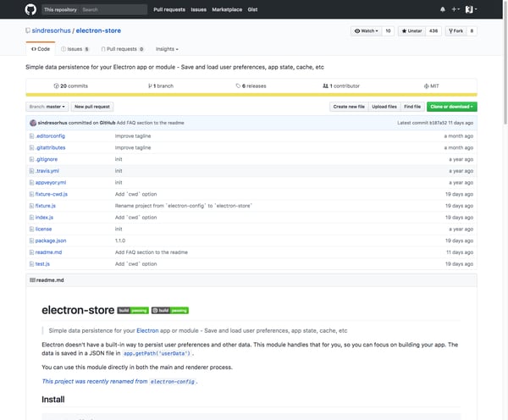Click the 1.1.0 commit message
The image size is (508, 420).
tap(120, 240)
